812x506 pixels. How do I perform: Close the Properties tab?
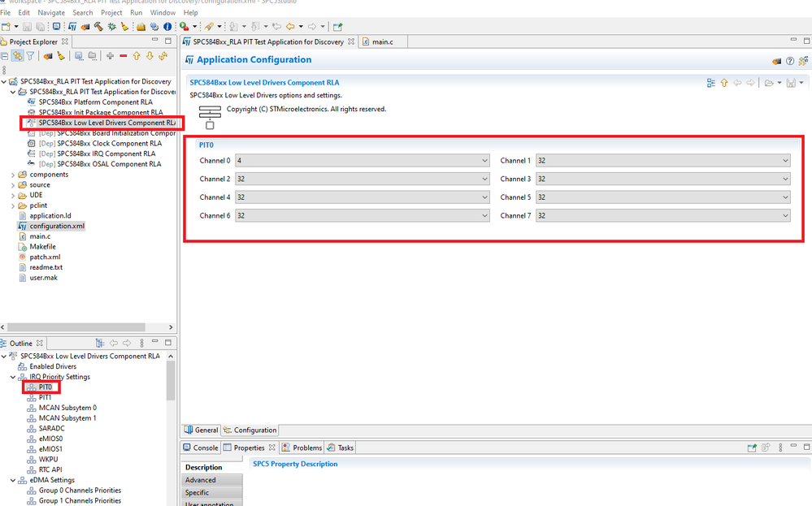click(x=271, y=448)
